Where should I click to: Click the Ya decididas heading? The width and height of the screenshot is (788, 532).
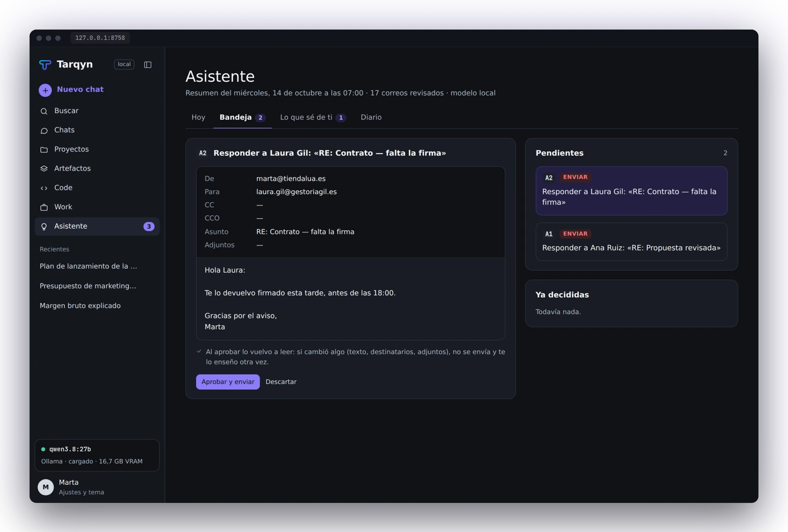[x=562, y=295]
